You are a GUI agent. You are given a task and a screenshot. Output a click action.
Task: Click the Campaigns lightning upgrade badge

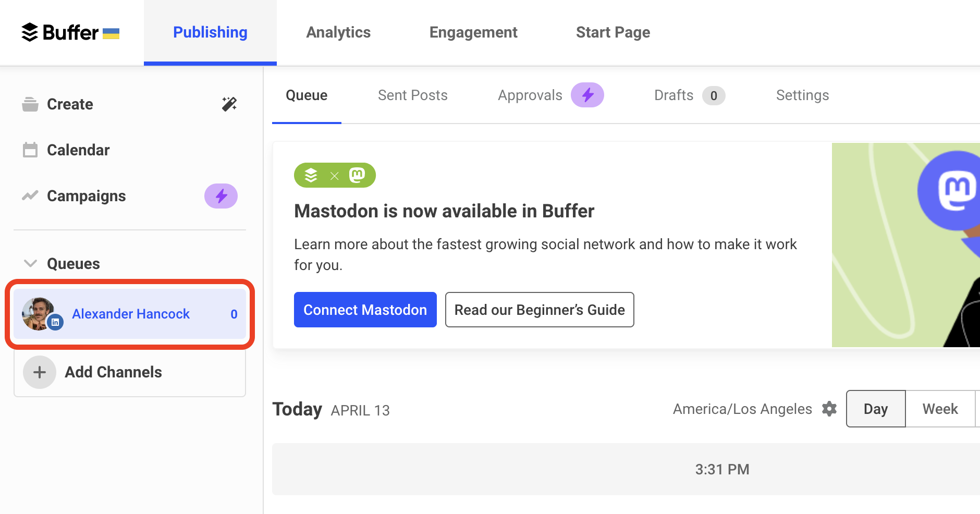[x=221, y=196]
